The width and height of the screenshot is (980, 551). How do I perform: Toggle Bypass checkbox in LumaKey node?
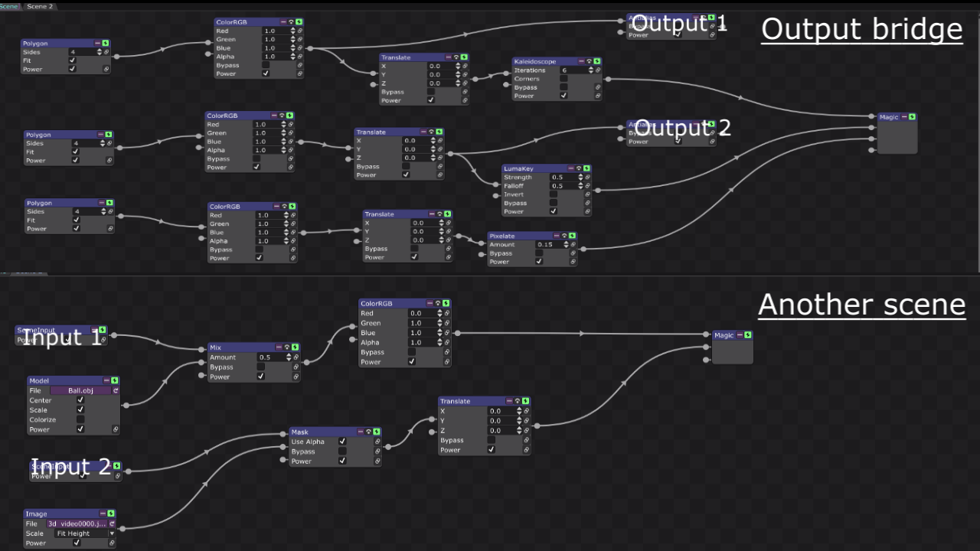[x=554, y=203]
